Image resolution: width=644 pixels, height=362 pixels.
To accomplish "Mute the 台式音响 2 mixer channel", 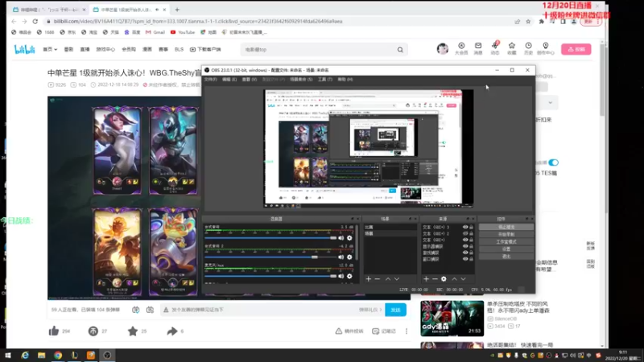I will [x=341, y=257].
